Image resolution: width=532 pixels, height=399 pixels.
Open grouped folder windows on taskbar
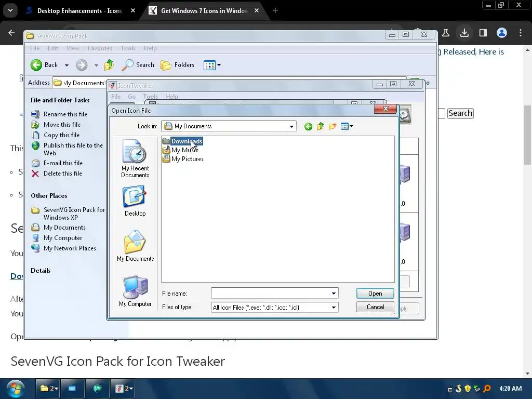[48, 388]
